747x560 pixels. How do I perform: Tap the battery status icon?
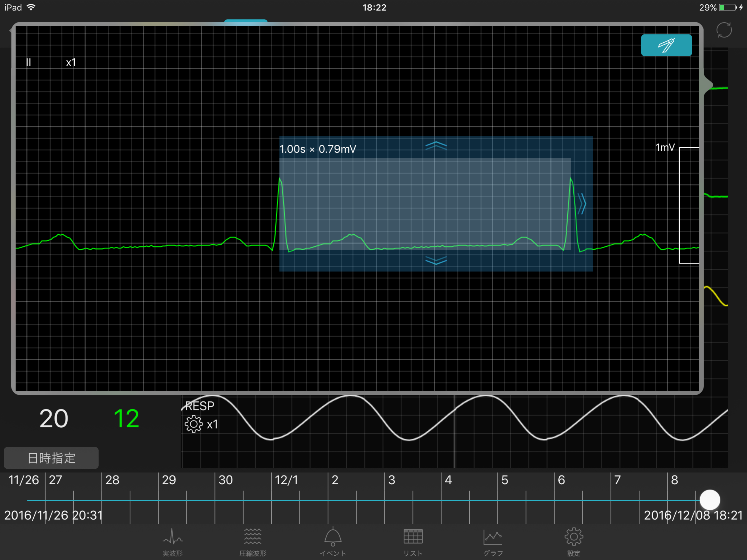(x=728, y=7)
